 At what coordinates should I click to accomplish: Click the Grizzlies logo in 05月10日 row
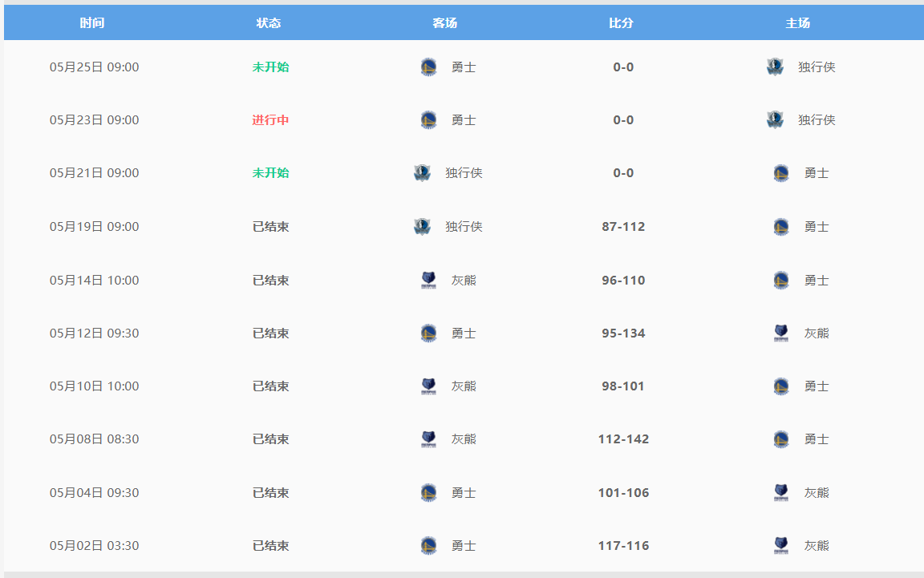[x=428, y=386]
